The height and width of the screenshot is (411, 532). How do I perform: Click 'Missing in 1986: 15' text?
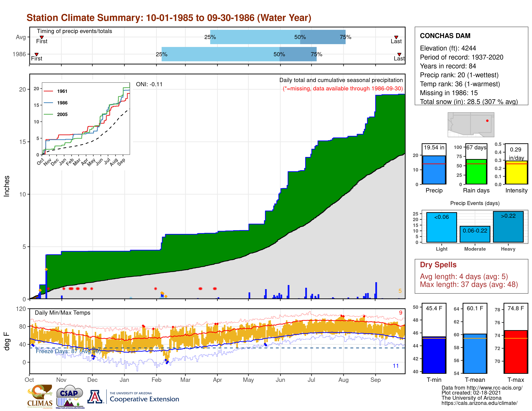449,93
